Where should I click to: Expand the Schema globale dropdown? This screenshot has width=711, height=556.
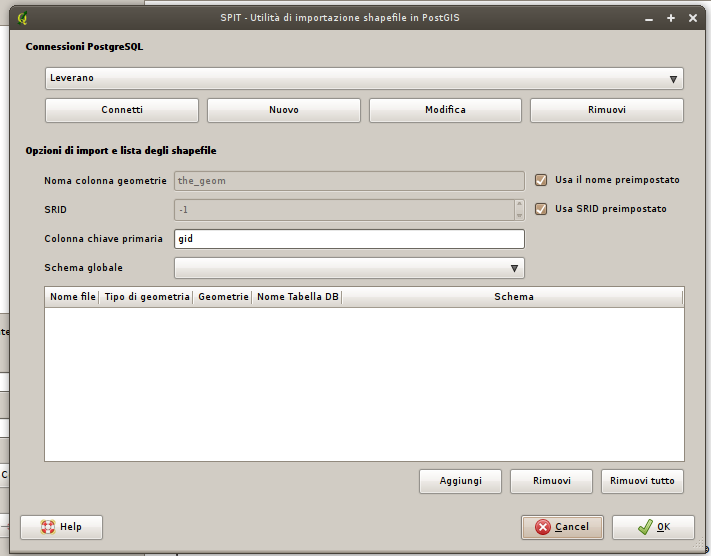[x=349, y=268]
